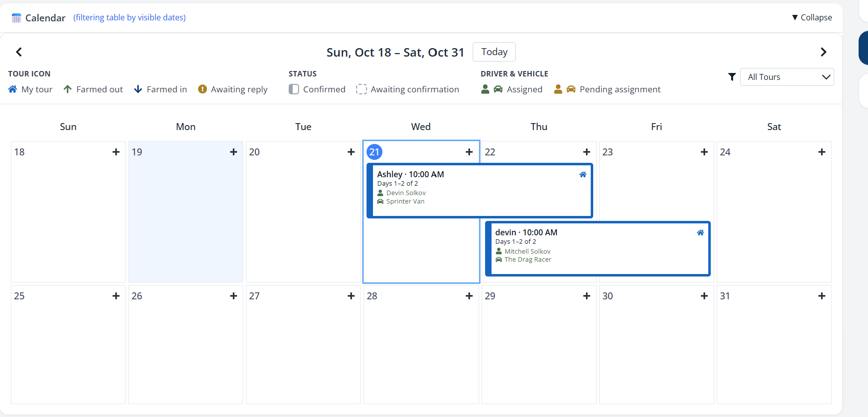Add a tour on Saturday the 31st
The width and height of the screenshot is (868, 417).
click(822, 296)
